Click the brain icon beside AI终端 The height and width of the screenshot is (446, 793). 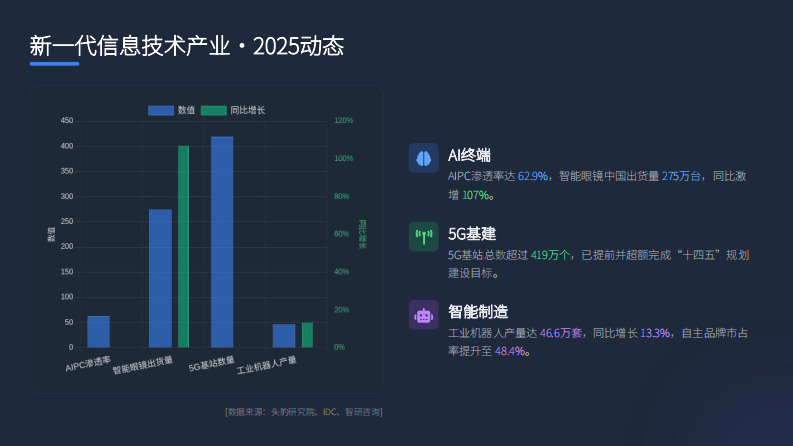[x=424, y=158]
